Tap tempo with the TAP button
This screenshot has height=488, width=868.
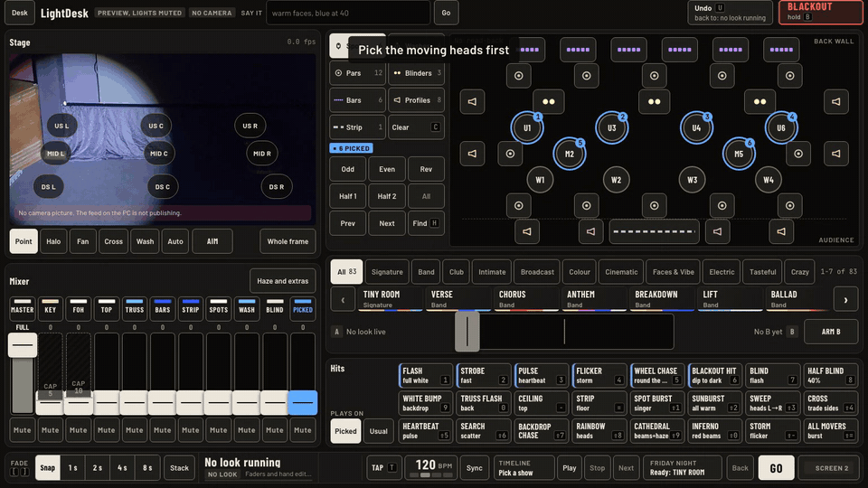pos(383,467)
